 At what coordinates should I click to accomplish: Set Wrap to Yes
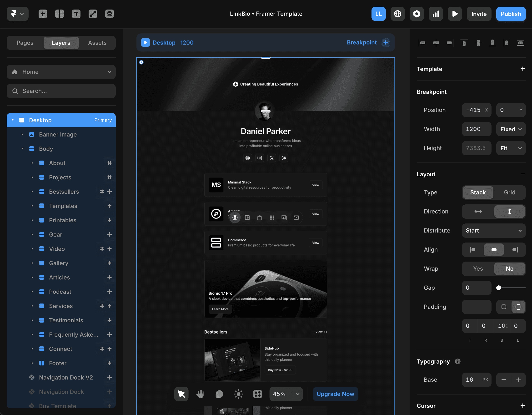pos(478,268)
